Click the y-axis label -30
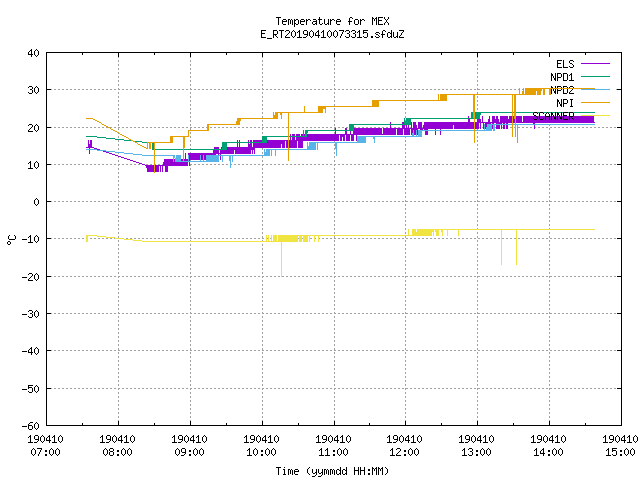Screen dimensions: 640x480 point(31,314)
